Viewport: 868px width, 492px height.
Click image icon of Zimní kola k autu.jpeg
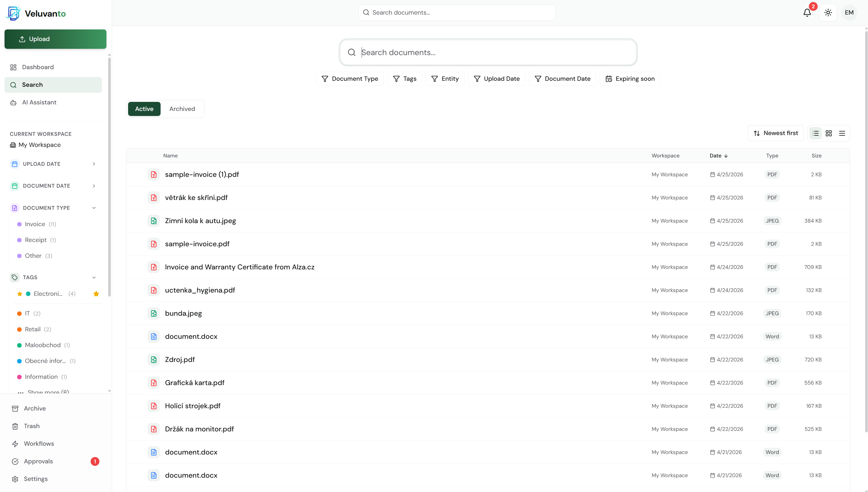click(x=154, y=221)
